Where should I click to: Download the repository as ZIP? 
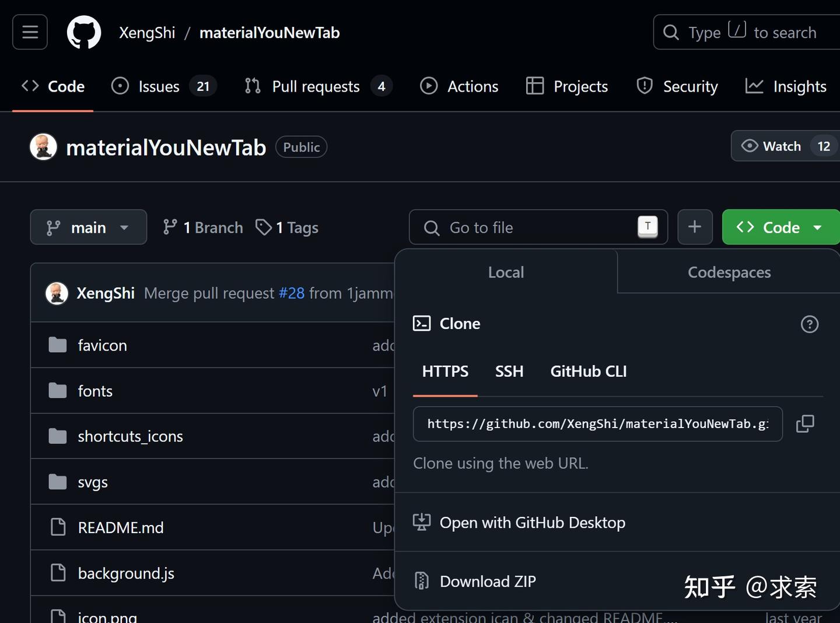(488, 581)
